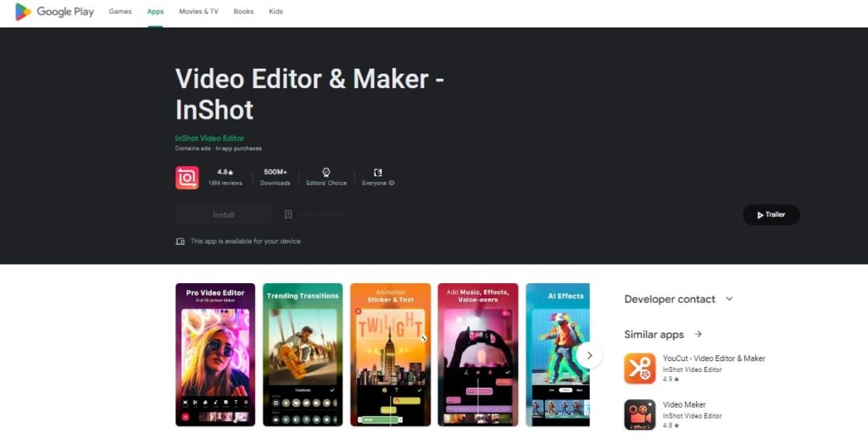
Task: Click the 18M reviews text
Action: pyautogui.click(x=225, y=183)
